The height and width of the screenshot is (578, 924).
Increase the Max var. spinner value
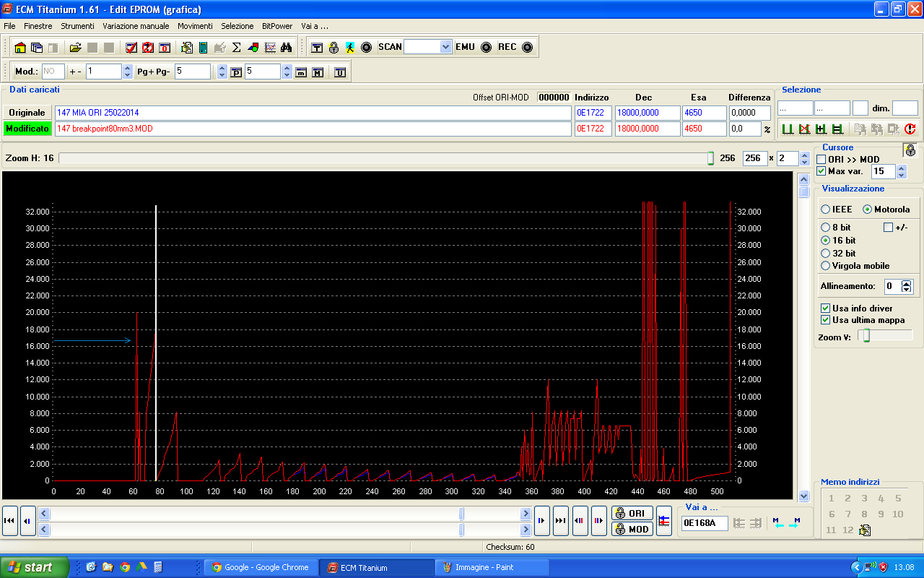pyautogui.click(x=901, y=168)
